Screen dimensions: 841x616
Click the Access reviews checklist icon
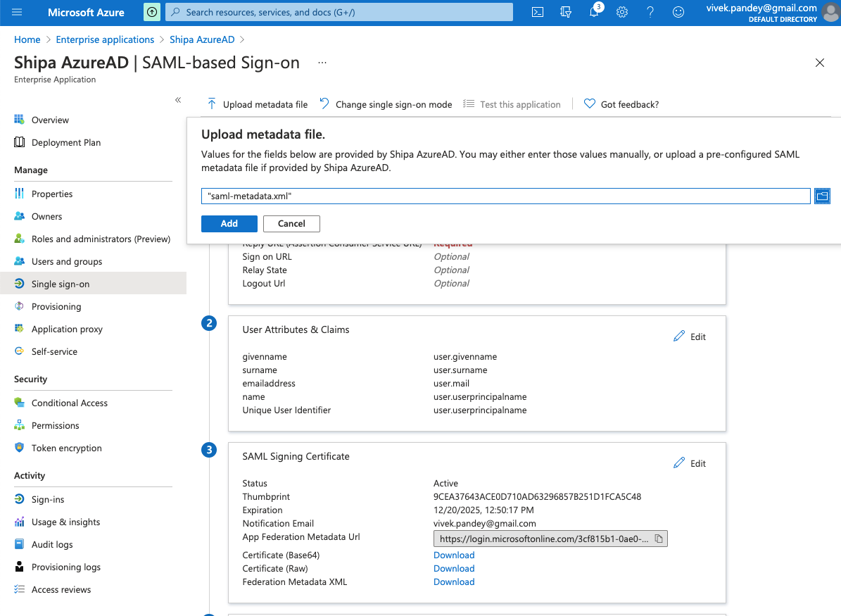[x=19, y=589]
